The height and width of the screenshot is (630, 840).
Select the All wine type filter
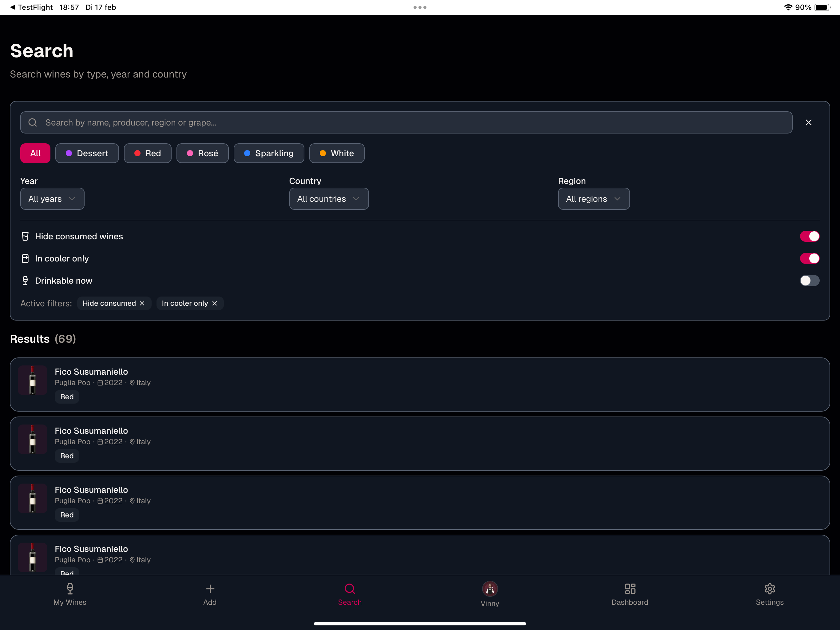coord(35,153)
